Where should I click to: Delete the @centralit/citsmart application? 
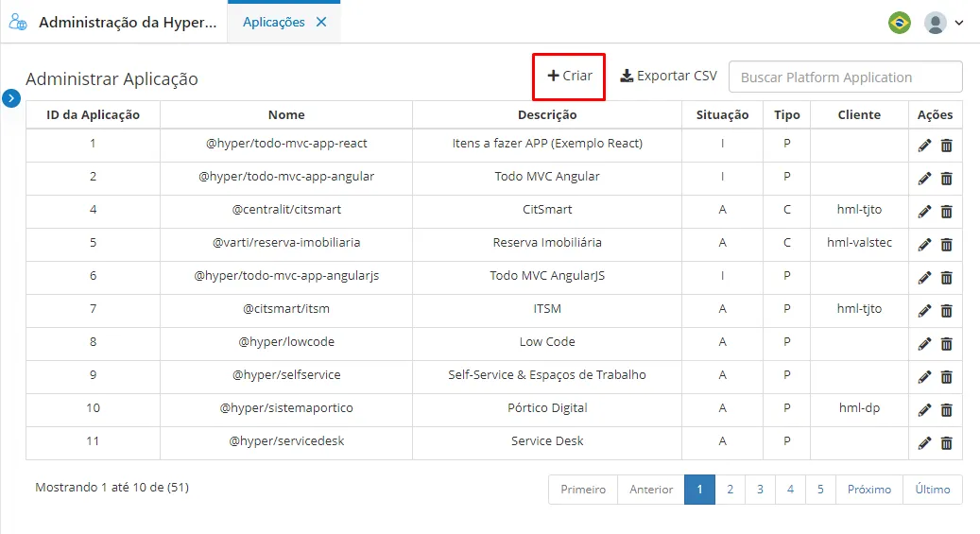tap(946, 212)
